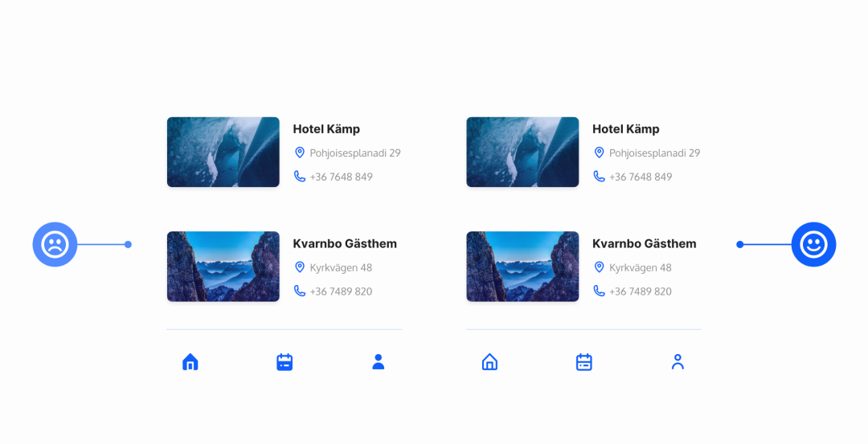Click right +36 7489 820 phone number
The image size is (868, 444).
[x=641, y=291]
